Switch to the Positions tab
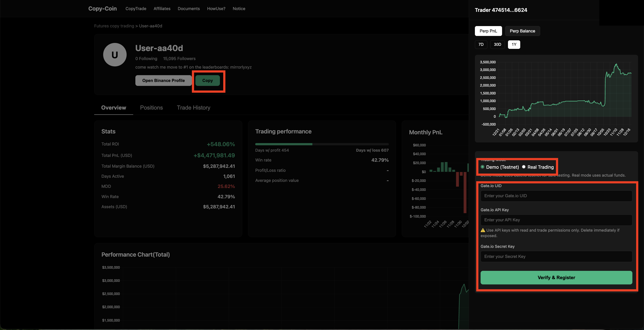Screen dimensions: 644x330 pyautogui.click(x=152, y=108)
